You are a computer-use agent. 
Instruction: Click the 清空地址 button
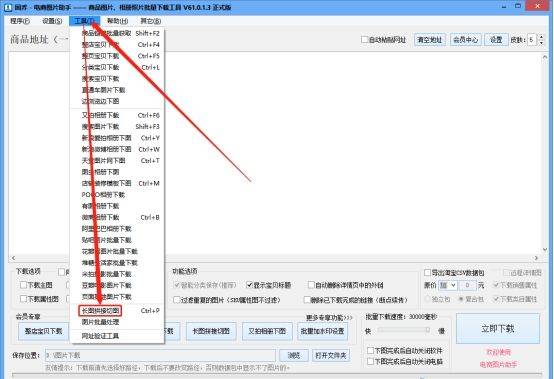[x=430, y=40]
